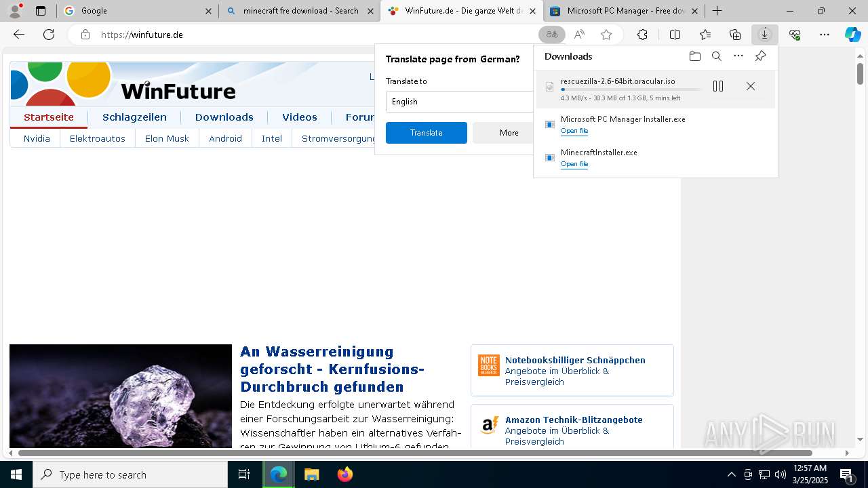Open Collections icon
Image resolution: width=868 pixels, height=488 pixels.
click(735, 35)
